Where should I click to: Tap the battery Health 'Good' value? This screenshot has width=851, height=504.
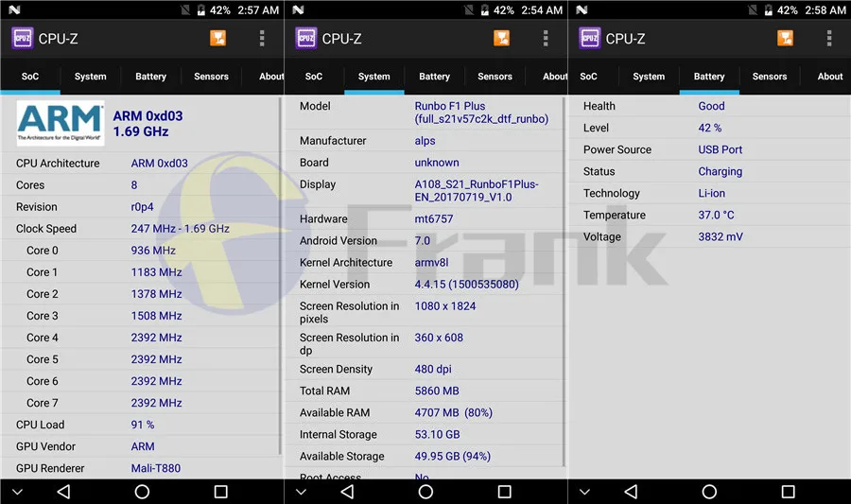point(711,106)
